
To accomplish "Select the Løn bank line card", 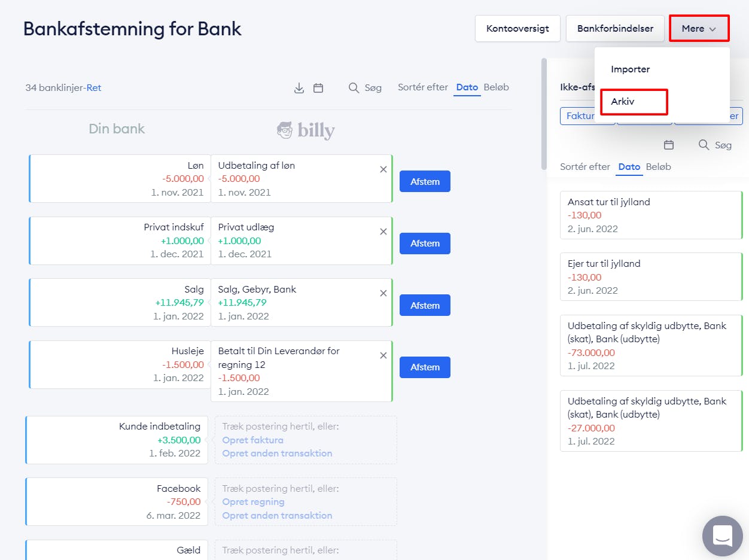I will click(x=120, y=179).
